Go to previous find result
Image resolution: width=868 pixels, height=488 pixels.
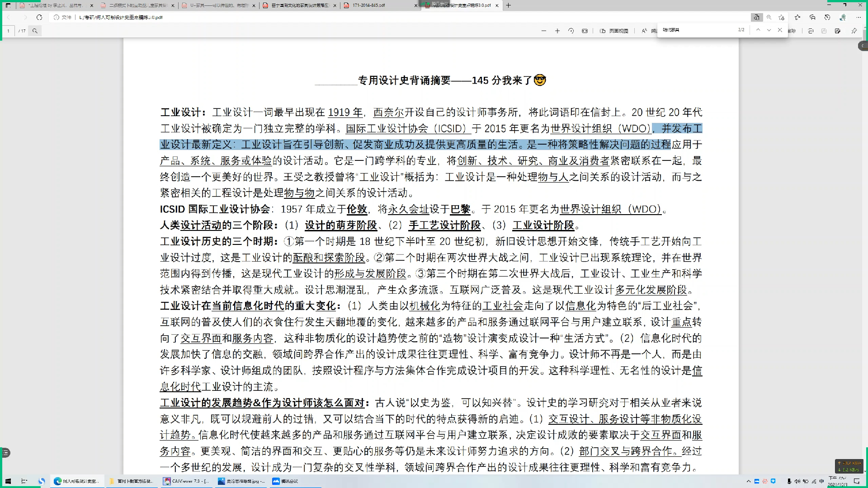point(758,30)
